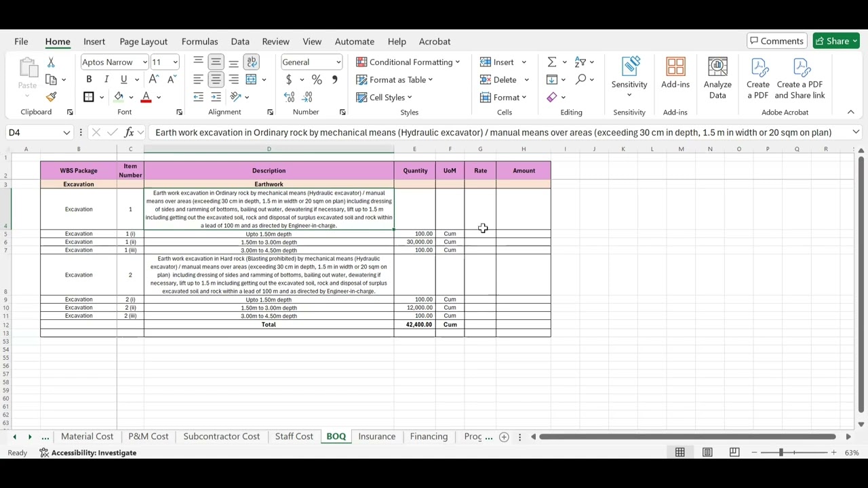Open Cell Styles dropdown
The height and width of the screenshot is (488, 868).
pyautogui.click(x=384, y=97)
